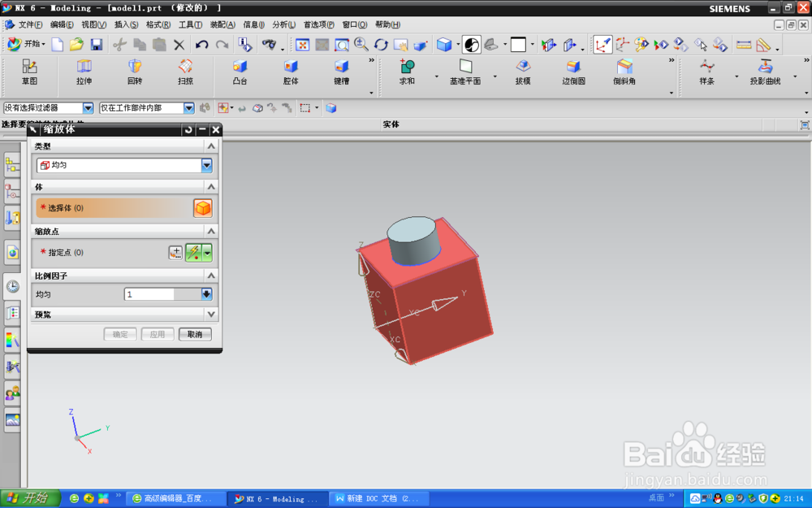Screen dimensions: 812x508
Task: Select the 投影曲线 Project Curve tool
Action: tap(765, 72)
